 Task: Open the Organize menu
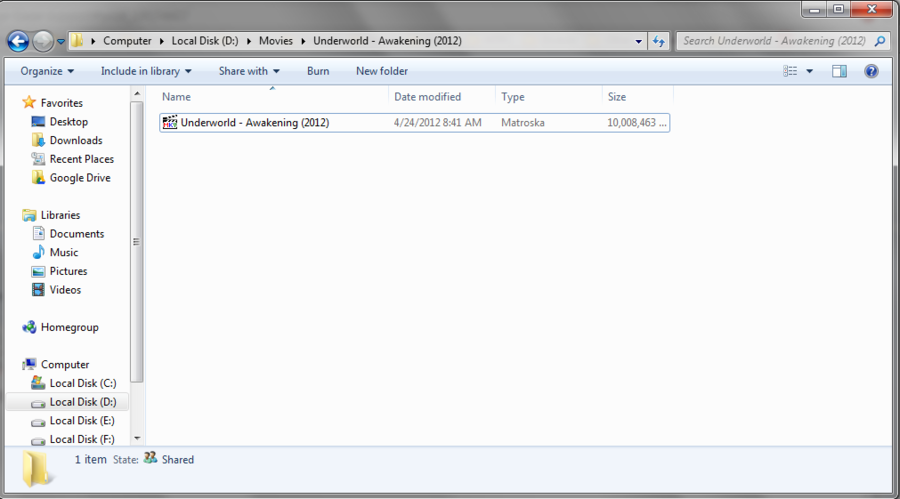(47, 71)
